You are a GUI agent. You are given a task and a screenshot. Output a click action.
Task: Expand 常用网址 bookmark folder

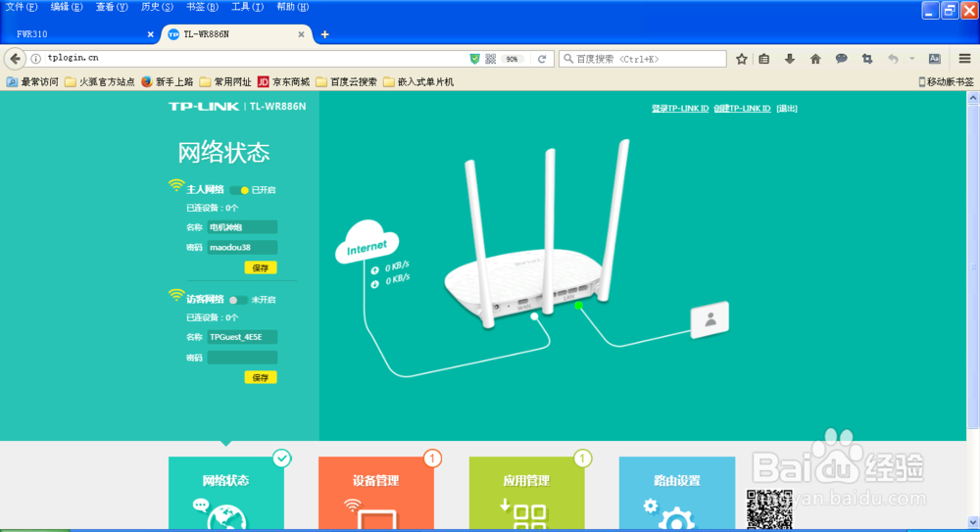point(225,82)
